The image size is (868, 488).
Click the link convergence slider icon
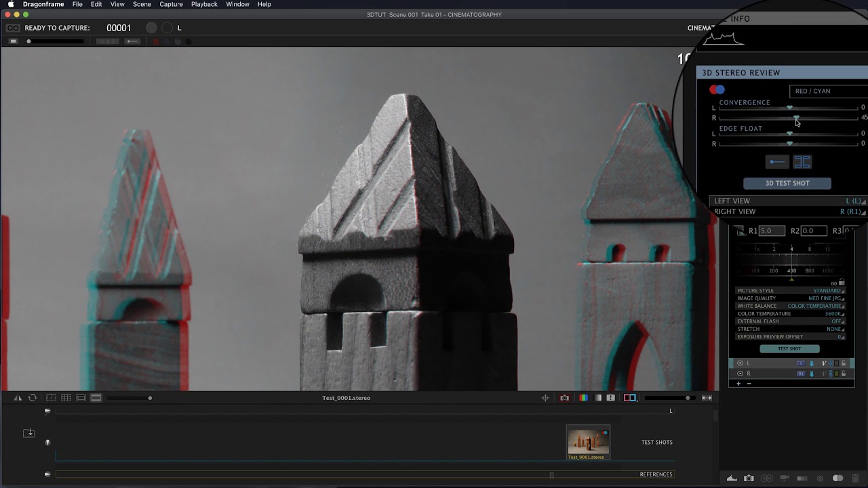coord(777,162)
